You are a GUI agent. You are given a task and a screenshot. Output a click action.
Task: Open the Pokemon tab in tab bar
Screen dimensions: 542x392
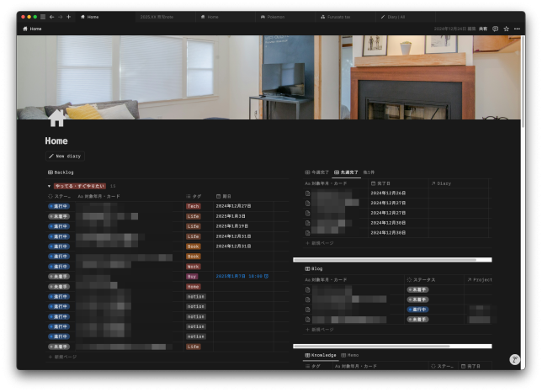pyautogui.click(x=275, y=16)
